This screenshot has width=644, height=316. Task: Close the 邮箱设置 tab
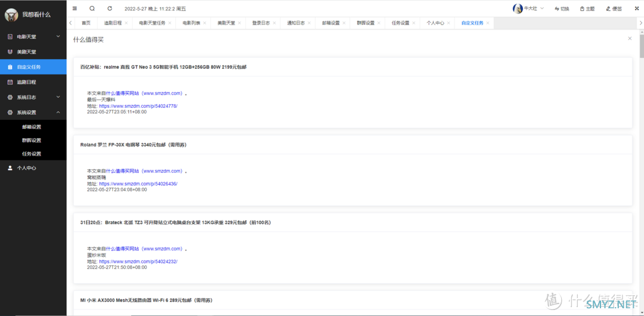click(x=344, y=23)
